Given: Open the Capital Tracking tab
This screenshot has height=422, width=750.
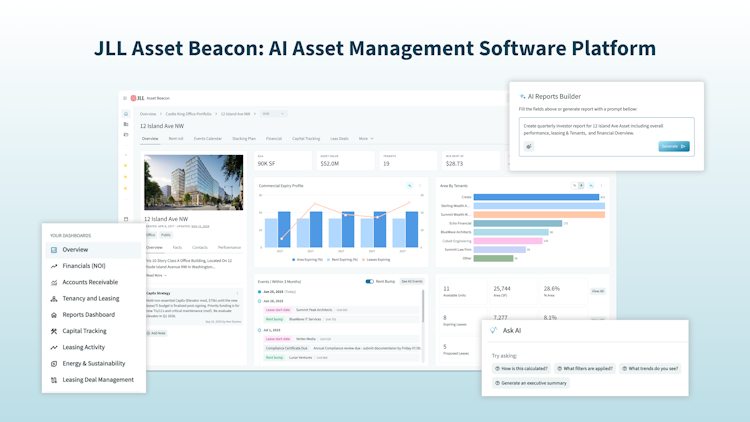Looking at the screenshot, I should (306, 139).
